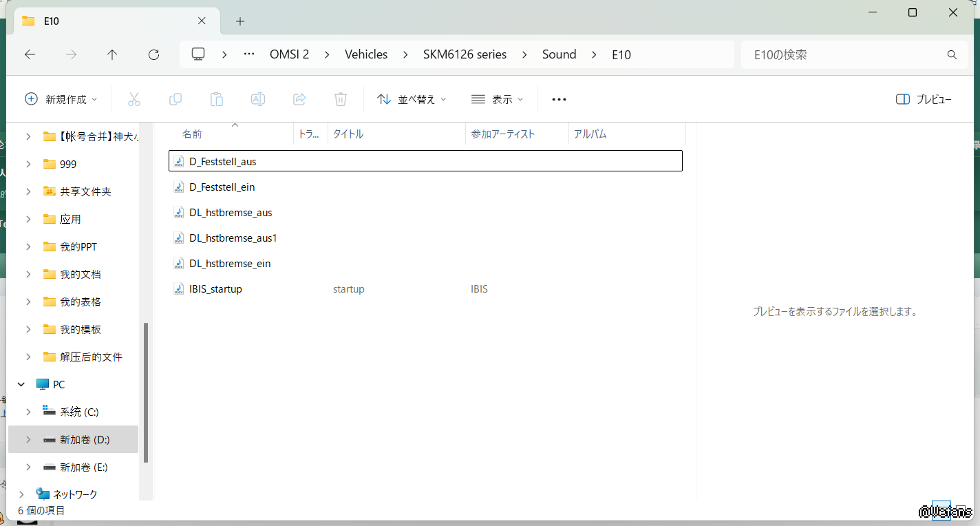Screen dimensions: 980x526
Task: Expand the 我的PPT folder tree node
Action: [x=28, y=246]
